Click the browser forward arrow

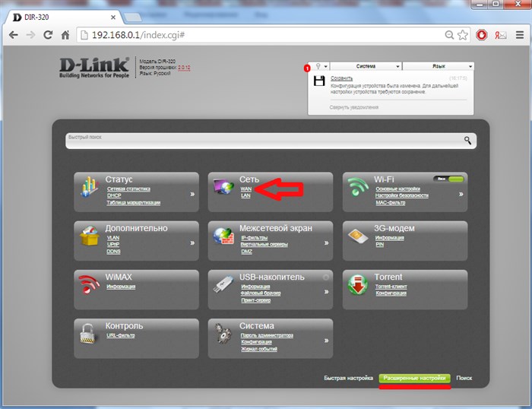coord(30,35)
